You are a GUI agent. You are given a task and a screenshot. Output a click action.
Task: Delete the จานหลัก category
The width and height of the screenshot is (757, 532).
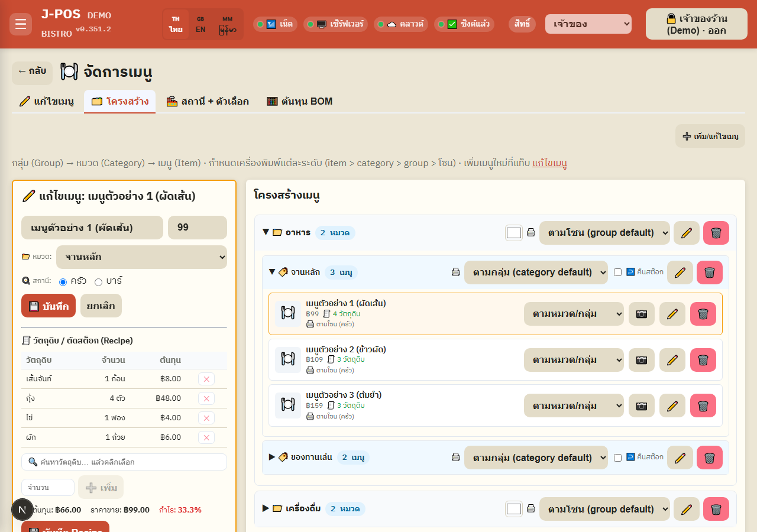tap(710, 273)
